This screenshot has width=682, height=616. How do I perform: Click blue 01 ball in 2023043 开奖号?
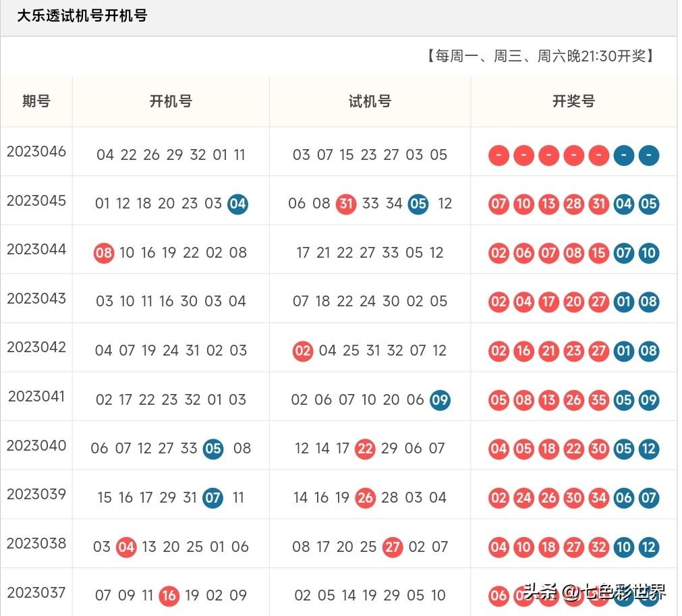(x=624, y=302)
